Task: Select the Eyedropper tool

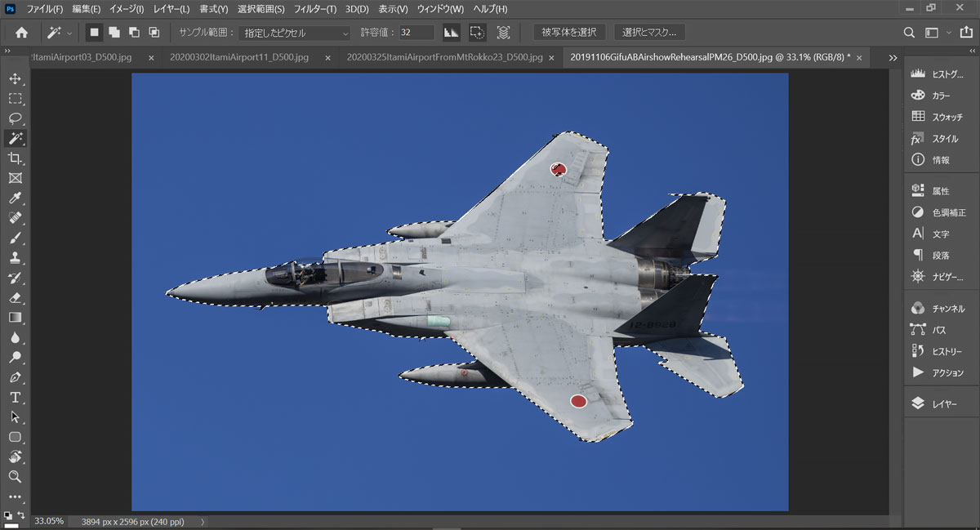Action: pyautogui.click(x=15, y=198)
